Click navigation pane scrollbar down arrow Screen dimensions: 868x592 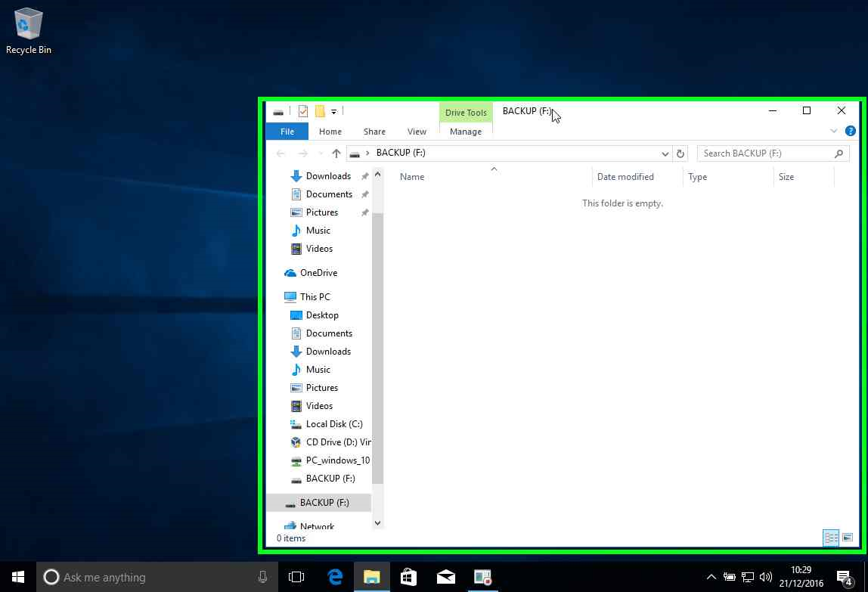tap(377, 522)
